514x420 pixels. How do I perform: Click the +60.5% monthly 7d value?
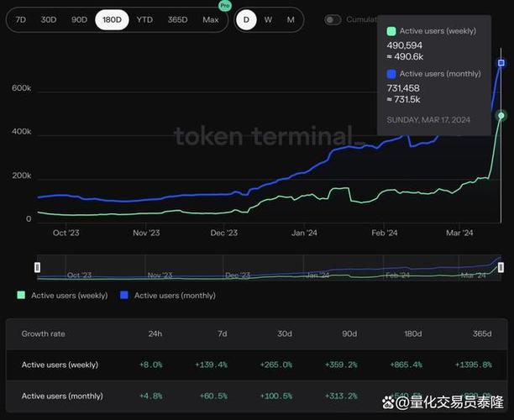[x=213, y=396]
